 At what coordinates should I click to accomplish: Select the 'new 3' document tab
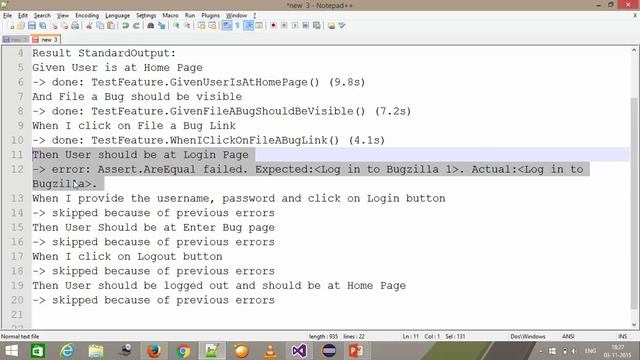click(46, 40)
